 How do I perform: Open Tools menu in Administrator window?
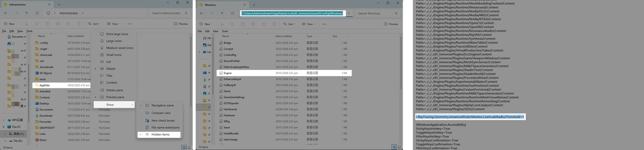(x=29, y=31)
